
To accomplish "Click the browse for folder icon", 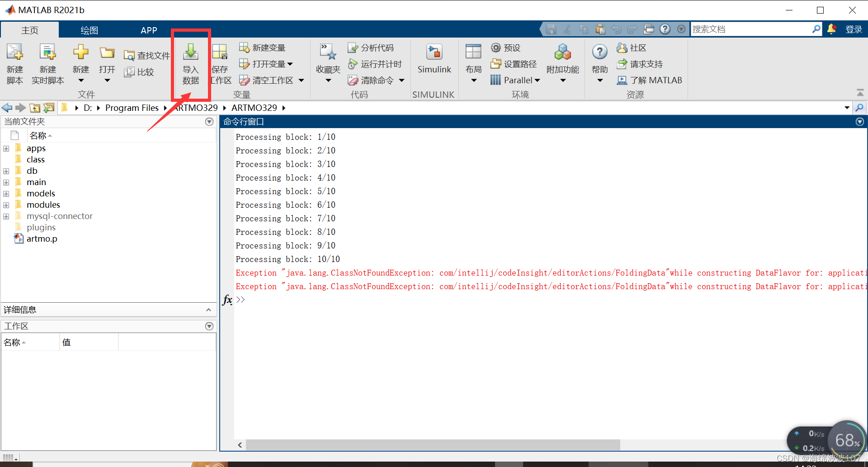I will 49,108.
